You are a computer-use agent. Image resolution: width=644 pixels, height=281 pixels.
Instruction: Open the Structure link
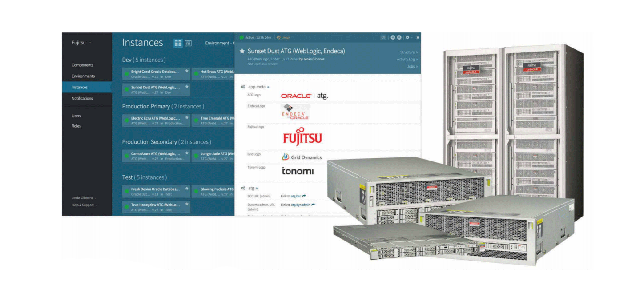(409, 52)
